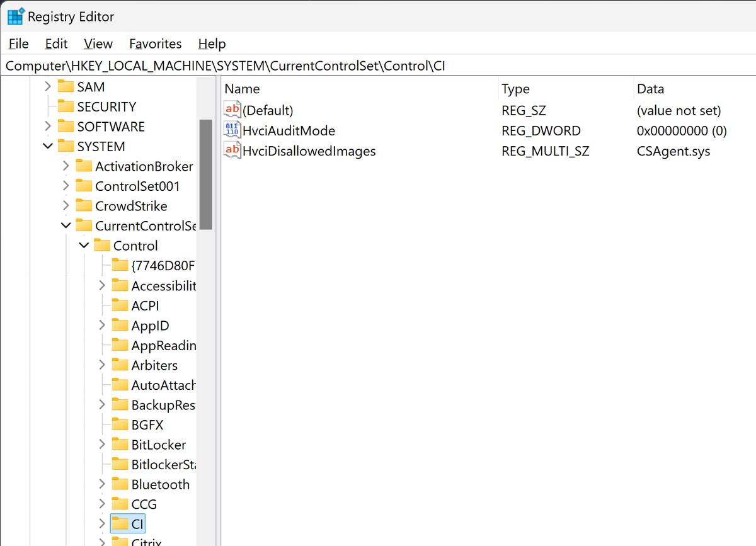
Task: Collapse the SYSTEM key
Action: [48, 147]
